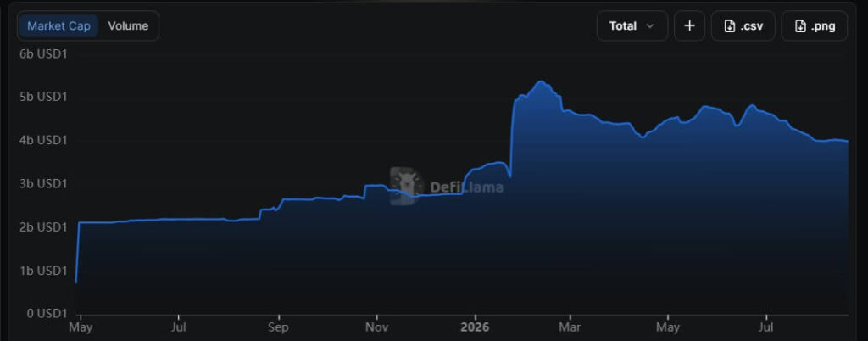Download chart data as .csv

coord(743,26)
